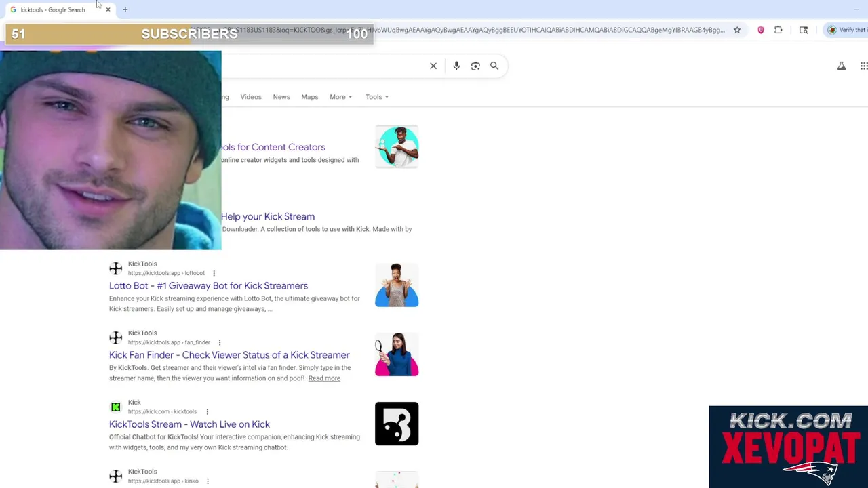Close the kicktools Google Search tab
Viewport: 868px width, 488px height.
(108, 9)
